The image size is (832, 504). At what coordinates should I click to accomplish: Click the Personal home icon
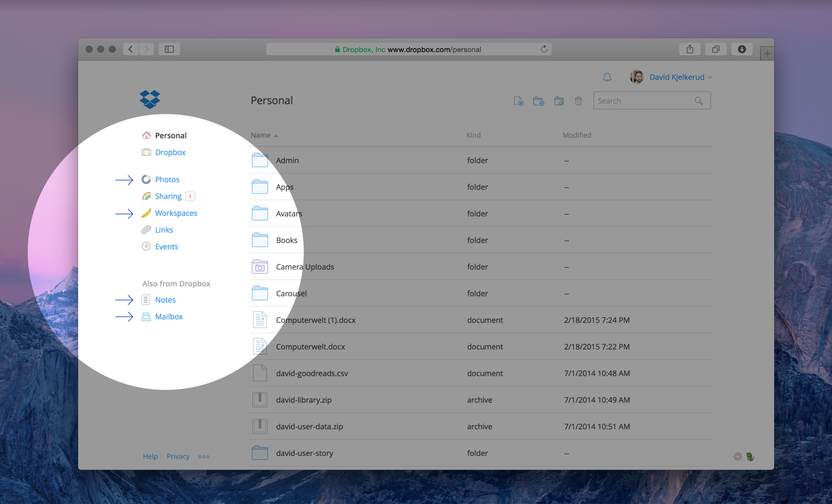point(146,135)
